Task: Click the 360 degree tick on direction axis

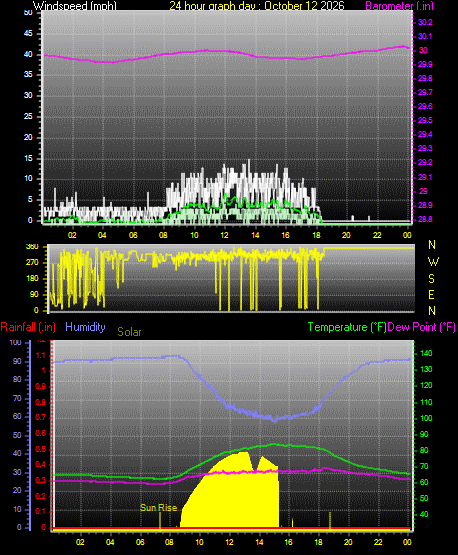Action: click(32, 247)
